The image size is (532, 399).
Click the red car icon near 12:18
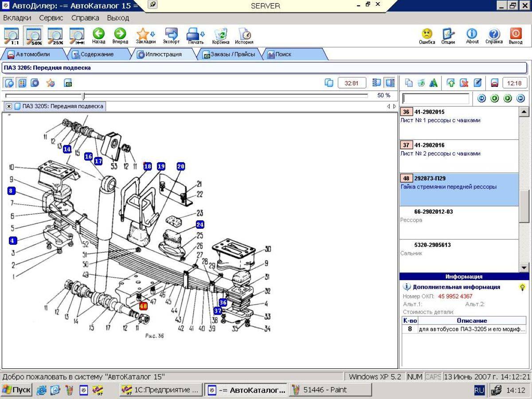click(x=494, y=83)
